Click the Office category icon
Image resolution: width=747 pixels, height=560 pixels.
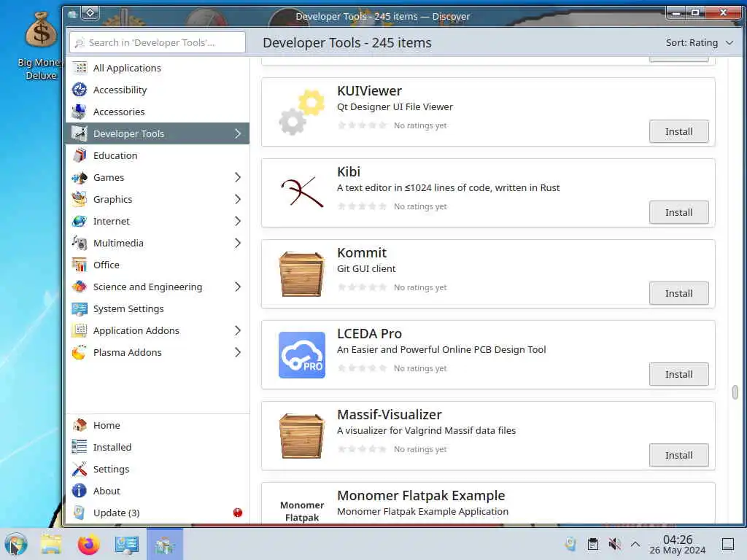tap(80, 265)
